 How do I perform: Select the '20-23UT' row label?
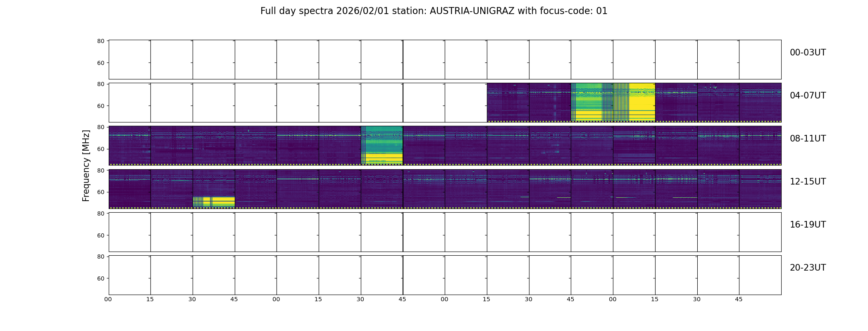click(x=808, y=268)
